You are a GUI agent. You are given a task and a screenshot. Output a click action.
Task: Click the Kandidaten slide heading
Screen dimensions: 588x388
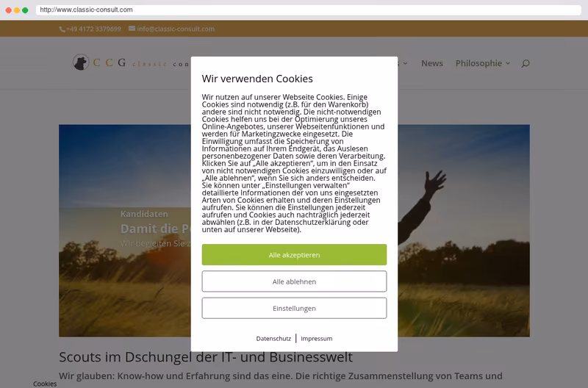[144, 214]
